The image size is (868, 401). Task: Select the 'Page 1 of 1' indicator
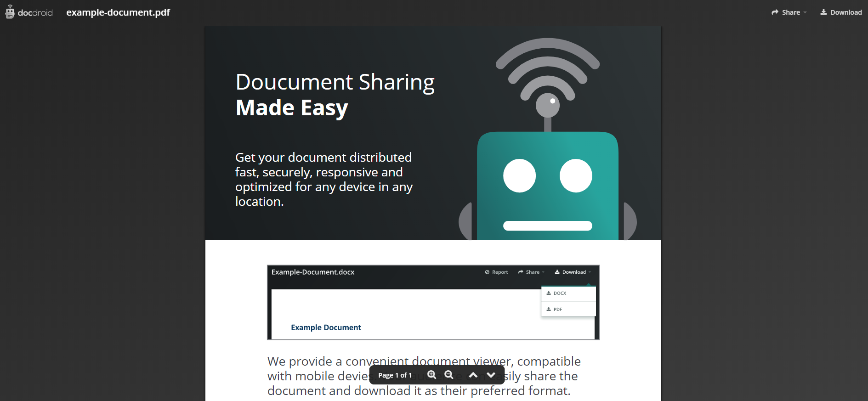point(395,375)
